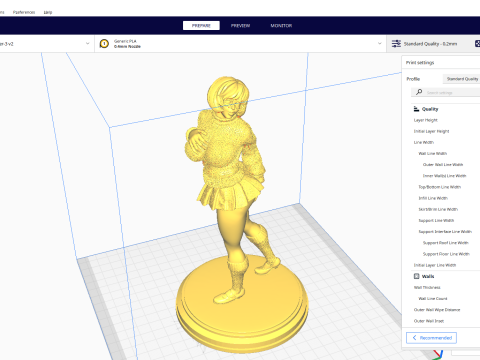The image size is (480, 360).
Task: Click the Line Width setting
Action: click(x=424, y=142)
